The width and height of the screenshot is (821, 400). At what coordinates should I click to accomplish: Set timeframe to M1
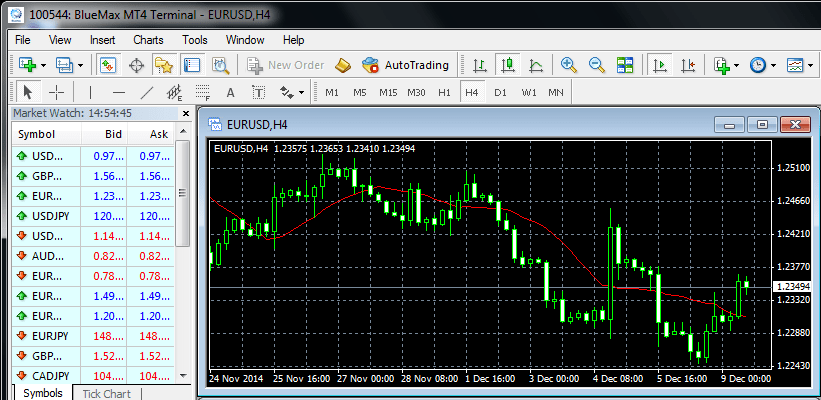331,93
